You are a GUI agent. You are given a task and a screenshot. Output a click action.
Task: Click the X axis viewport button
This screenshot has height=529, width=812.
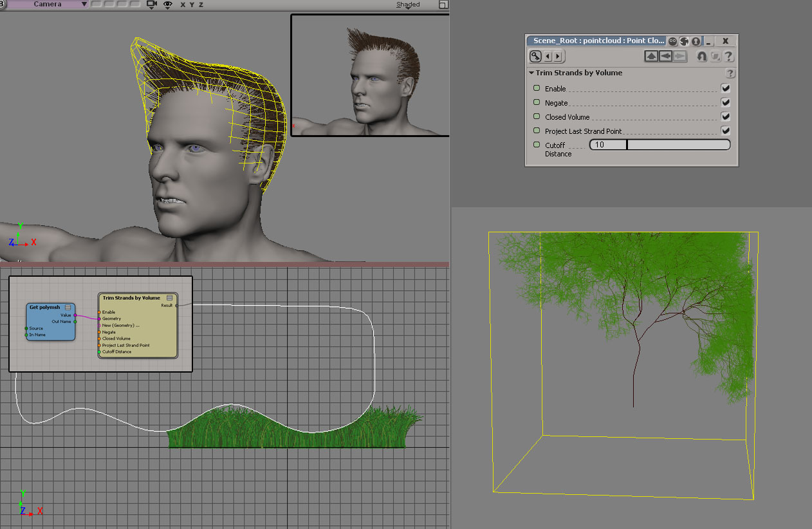click(x=183, y=5)
